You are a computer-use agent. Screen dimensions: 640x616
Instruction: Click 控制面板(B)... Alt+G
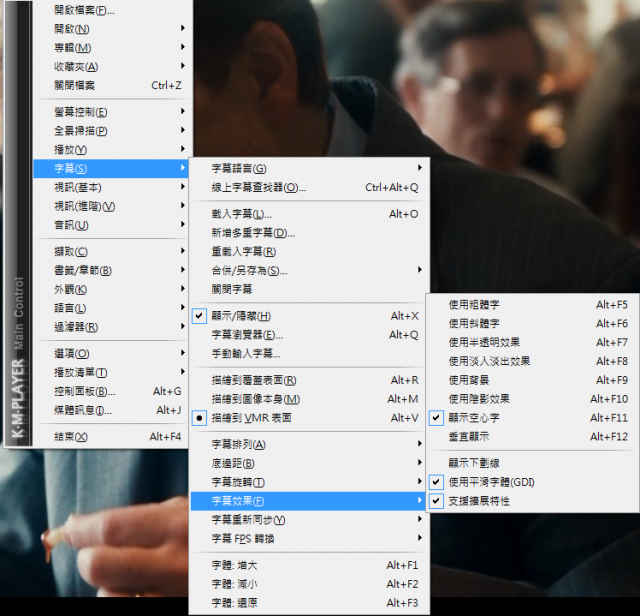tap(110, 391)
